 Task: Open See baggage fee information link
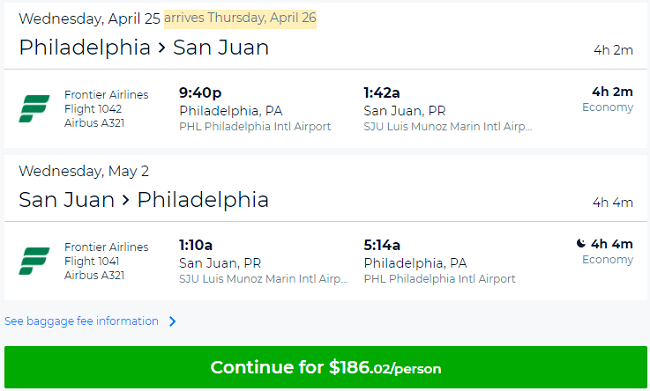(81, 321)
